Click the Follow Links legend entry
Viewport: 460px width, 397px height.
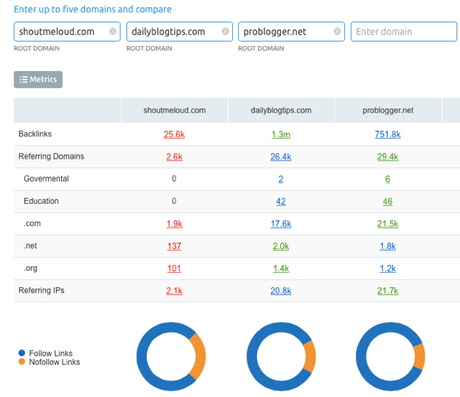point(46,353)
